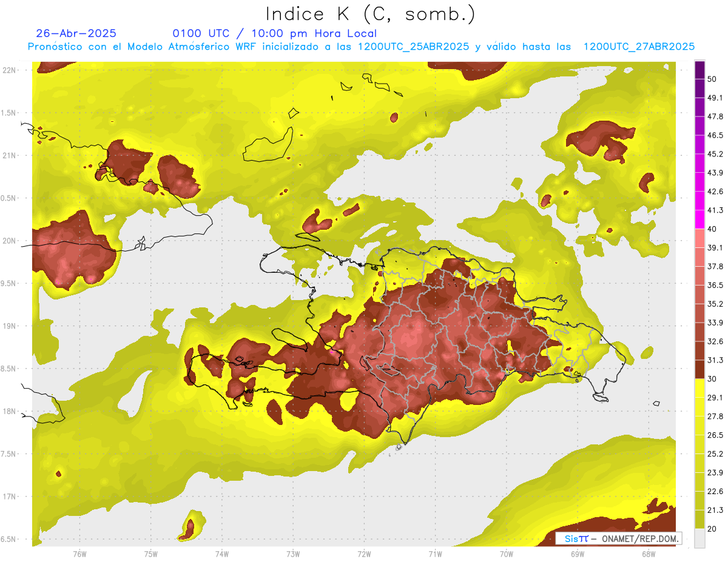
Task: Pick the bright magenta swatch between 40 and 41.3
Action: tap(699, 220)
